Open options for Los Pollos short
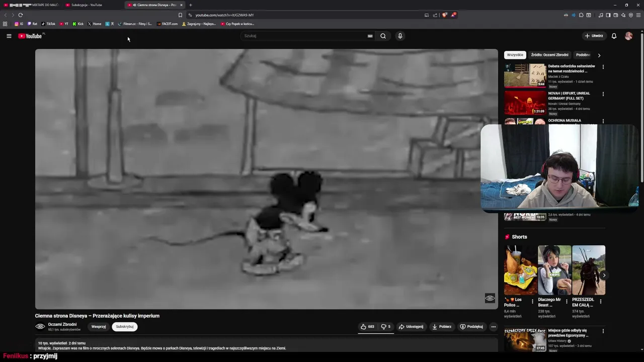The height and width of the screenshot is (362, 644). 532,302
